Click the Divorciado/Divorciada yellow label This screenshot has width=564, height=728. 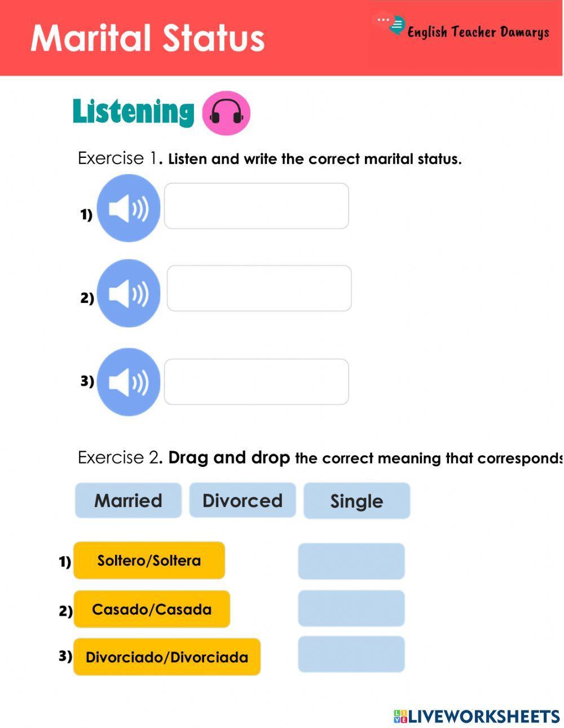167,657
